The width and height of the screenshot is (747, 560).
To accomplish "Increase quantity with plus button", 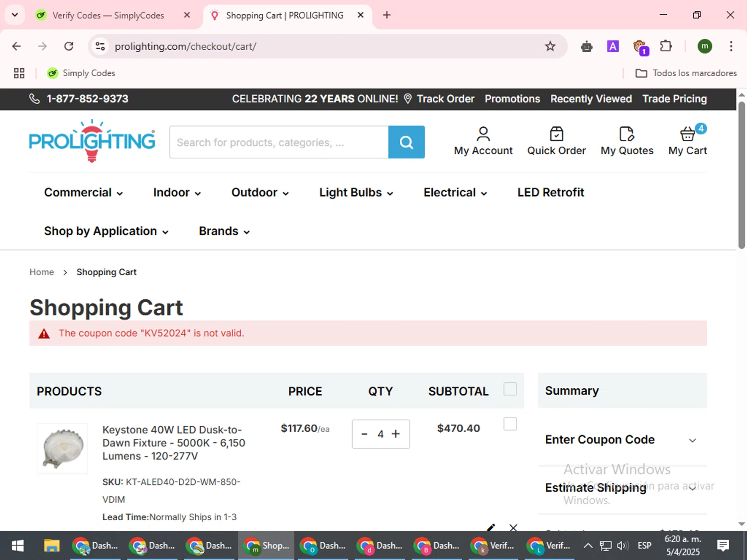I will click(396, 434).
